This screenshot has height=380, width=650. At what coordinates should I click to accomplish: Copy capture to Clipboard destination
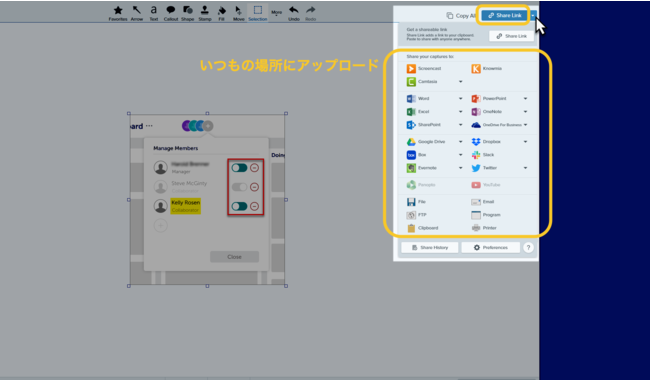pos(422,228)
